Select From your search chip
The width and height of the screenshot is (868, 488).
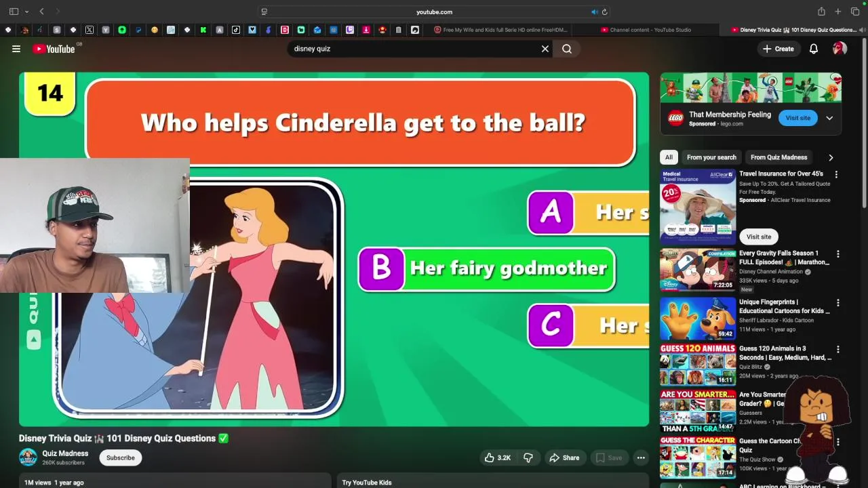point(711,157)
